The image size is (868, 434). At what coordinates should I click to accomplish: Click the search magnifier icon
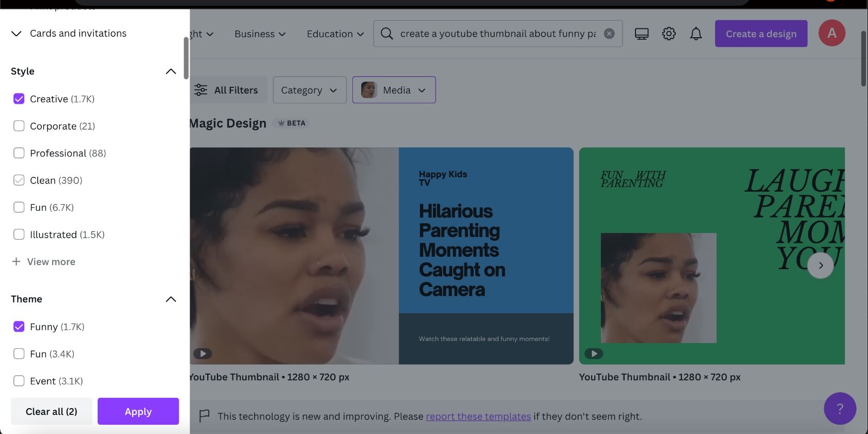tap(386, 34)
